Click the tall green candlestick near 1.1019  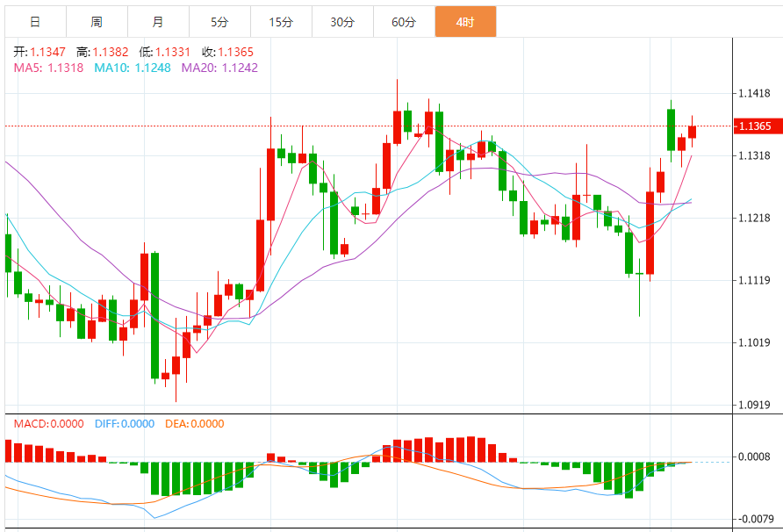click(154, 316)
